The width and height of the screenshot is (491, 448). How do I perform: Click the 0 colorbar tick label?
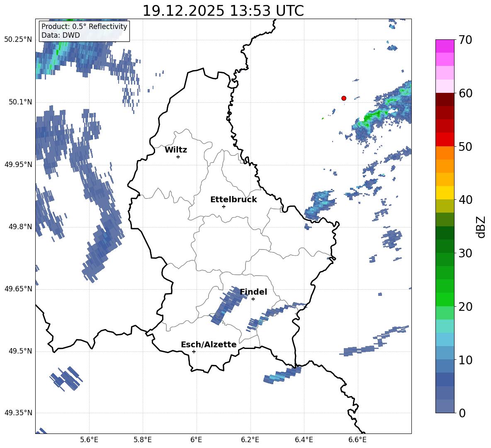(462, 413)
